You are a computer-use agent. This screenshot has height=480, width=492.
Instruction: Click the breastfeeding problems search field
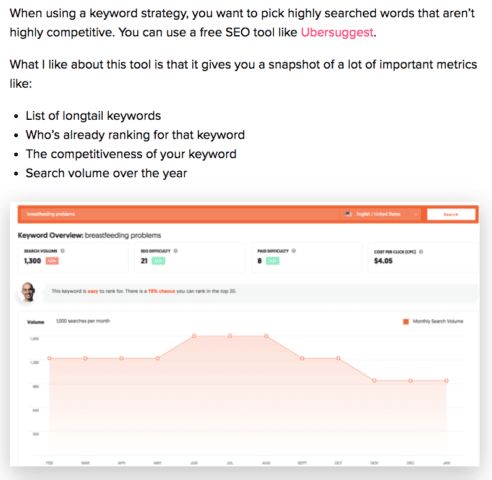tap(180, 214)
